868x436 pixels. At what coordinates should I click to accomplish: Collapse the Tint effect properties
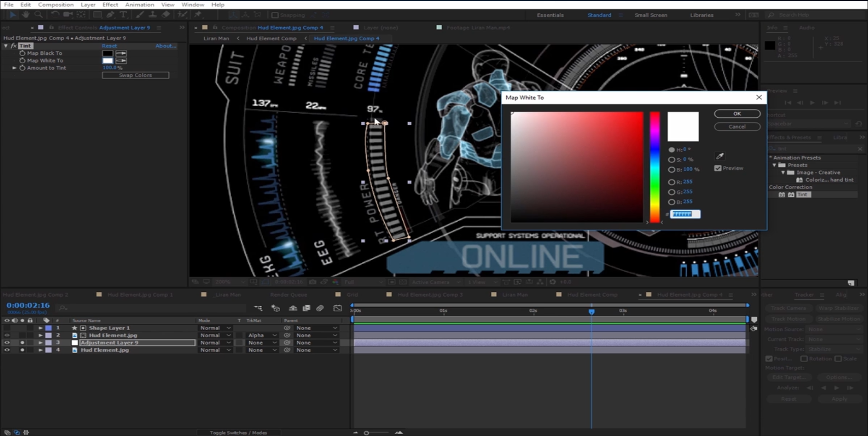[6, 46]
